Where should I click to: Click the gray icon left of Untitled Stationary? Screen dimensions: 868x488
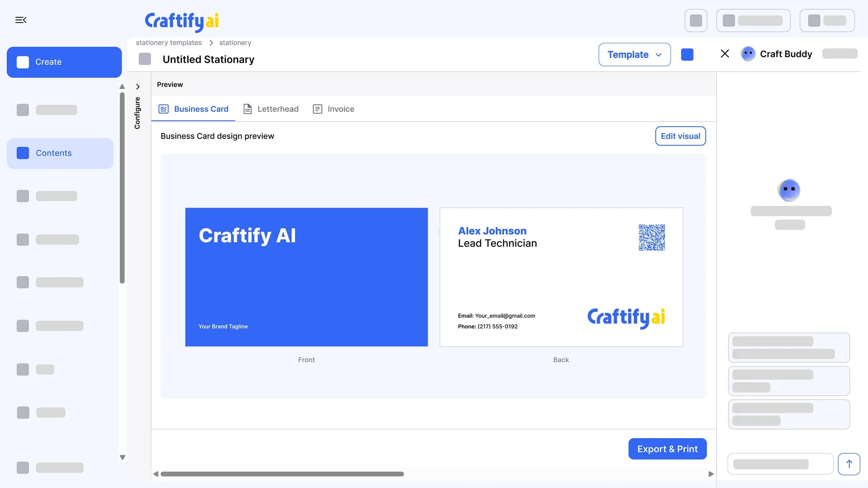click(x=145, y=59)
